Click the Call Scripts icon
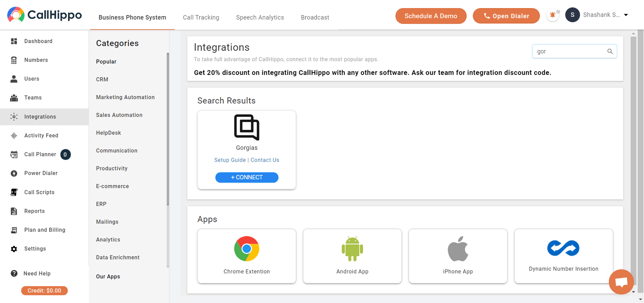 (14, 192)
